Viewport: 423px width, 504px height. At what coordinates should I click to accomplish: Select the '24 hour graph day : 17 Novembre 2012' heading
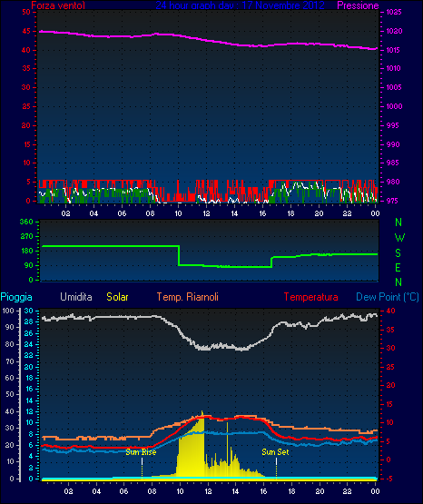point(240,5)
